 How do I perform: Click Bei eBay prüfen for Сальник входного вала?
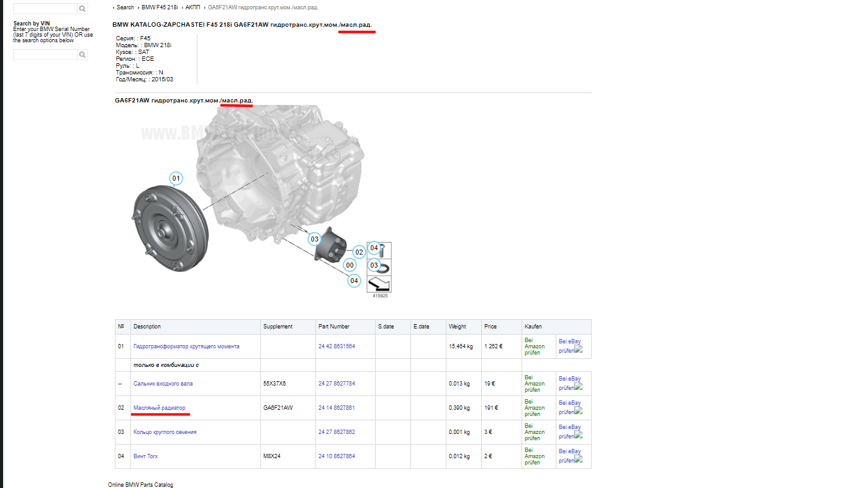pos(570,383)
